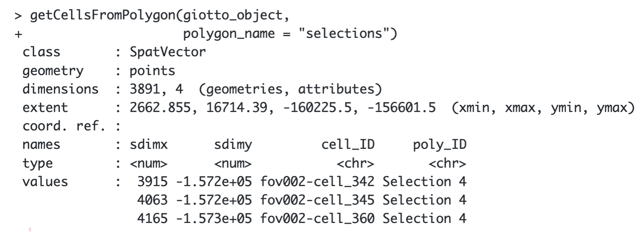Click the polygon_name parameter text
The height and width of the screenshot is (236, 644).
pos(228,33)
